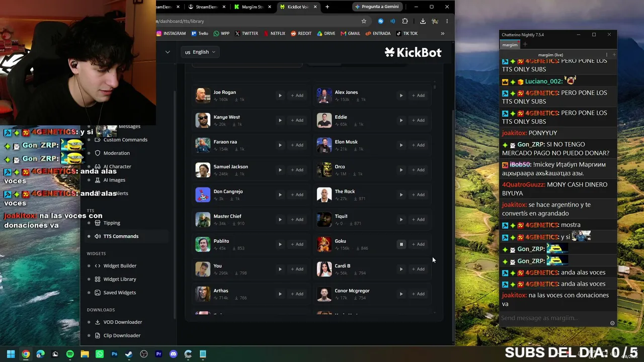Open the Windows Start menu

(11, 354)
